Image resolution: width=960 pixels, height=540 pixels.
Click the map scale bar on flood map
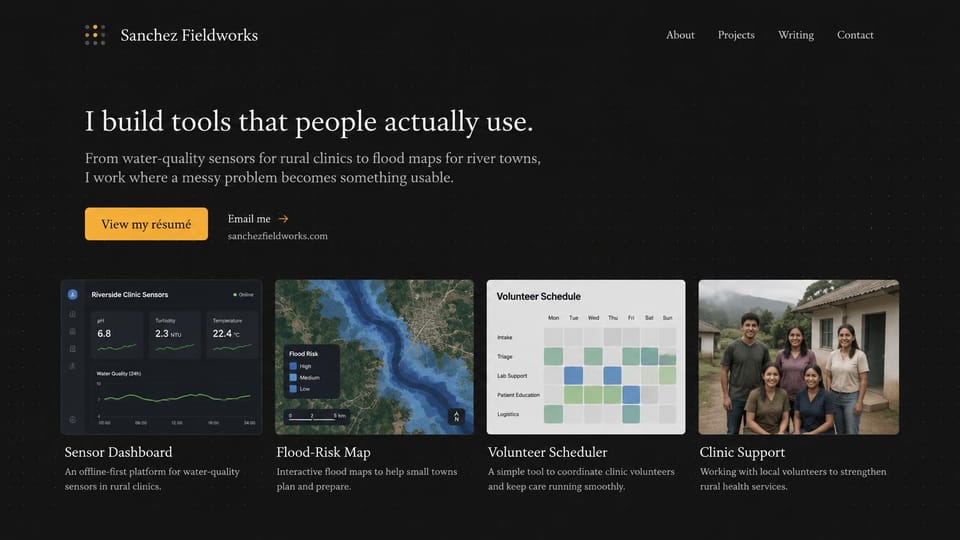click(317, 417)
